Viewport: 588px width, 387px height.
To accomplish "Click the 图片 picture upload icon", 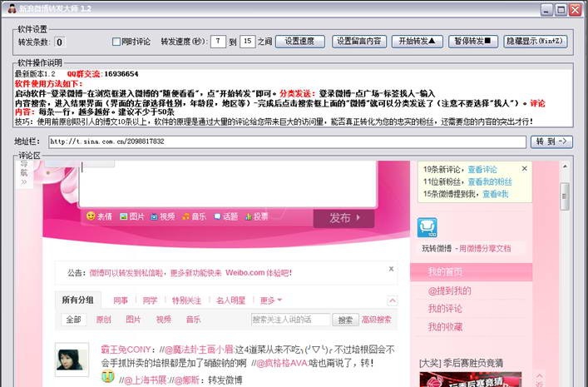I will [x=123, y=216].
